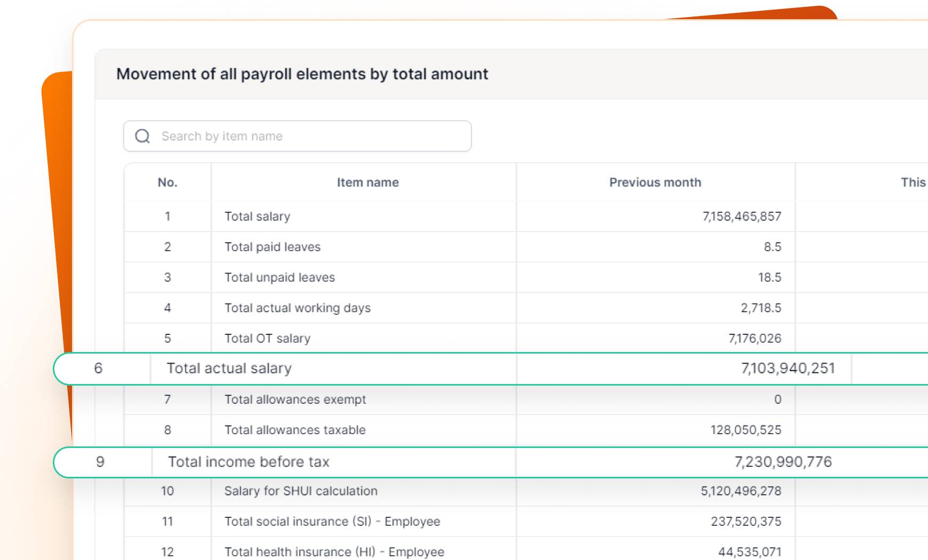
Task: Click the 'Item name' column header
Action: click(367, 182)
